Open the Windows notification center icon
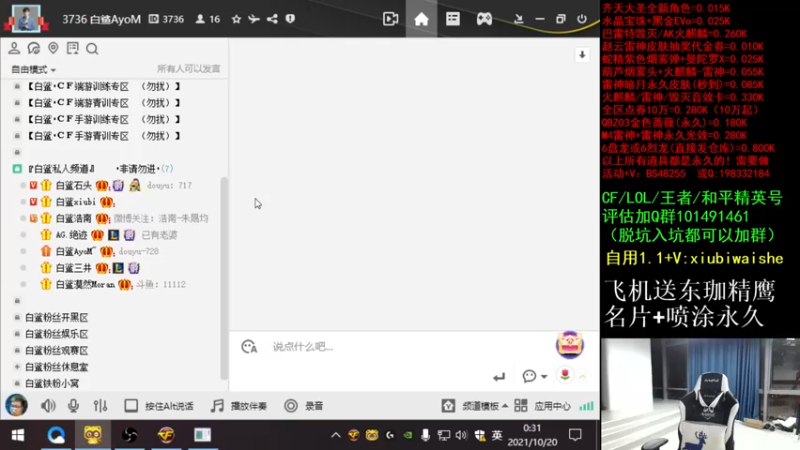Screen dimensions: 800x450 576,435
